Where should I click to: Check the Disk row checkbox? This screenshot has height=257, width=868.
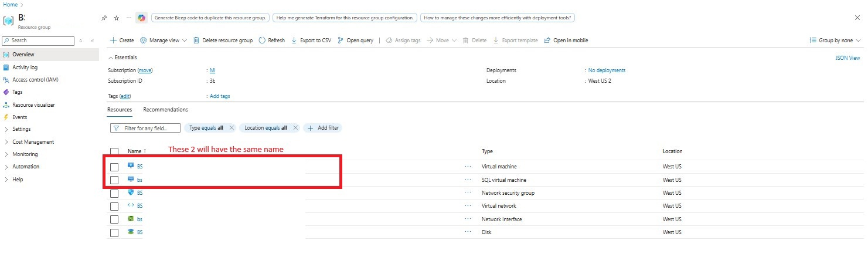(114, 232)
